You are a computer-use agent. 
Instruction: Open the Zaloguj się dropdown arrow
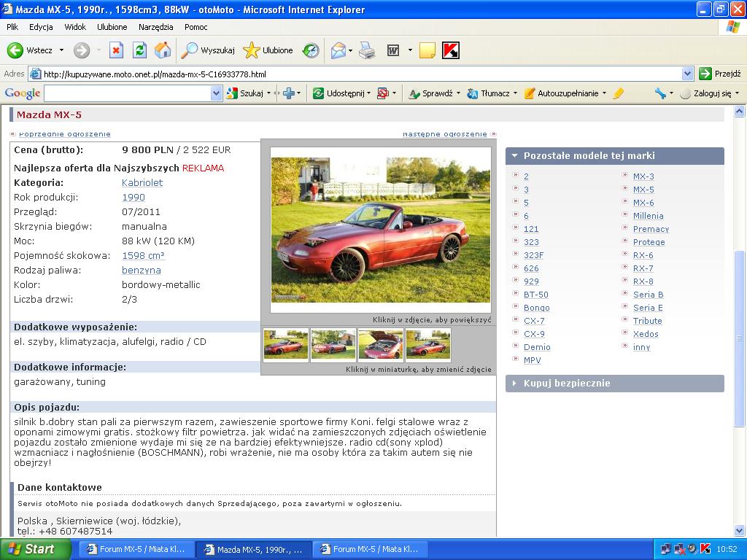coord(737,93)
